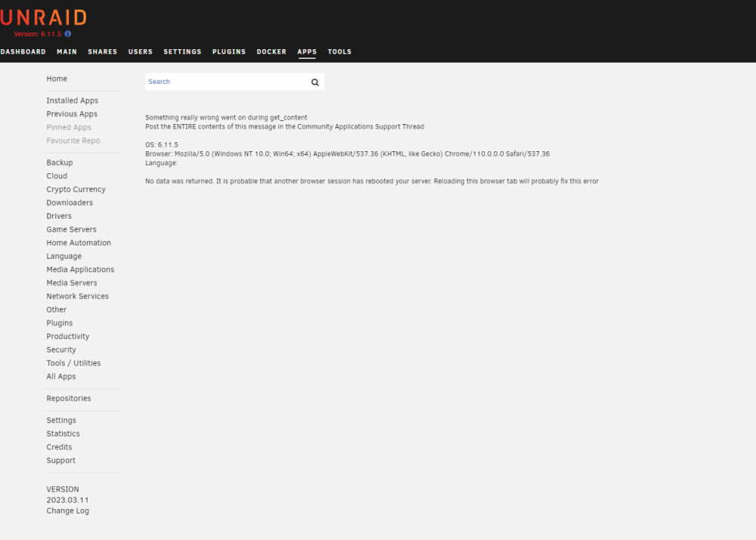Click the 'Browser: Mozilla/5.0' user agent line

click(347, 154)
